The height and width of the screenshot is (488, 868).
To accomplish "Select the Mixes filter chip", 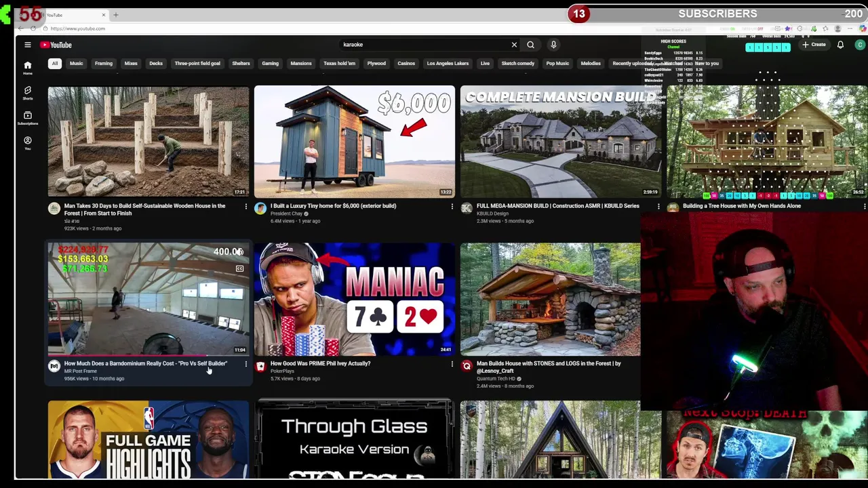I will (x=131, y=64).
